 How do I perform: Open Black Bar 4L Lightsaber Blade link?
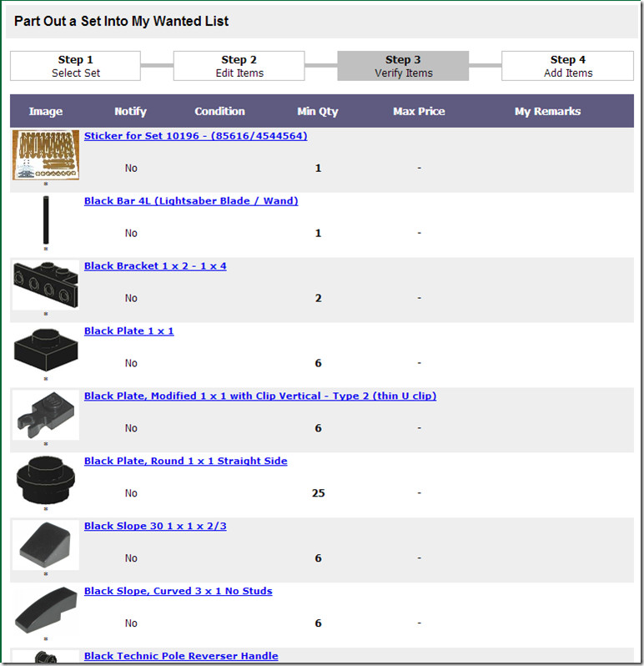[x=191, y=201]
